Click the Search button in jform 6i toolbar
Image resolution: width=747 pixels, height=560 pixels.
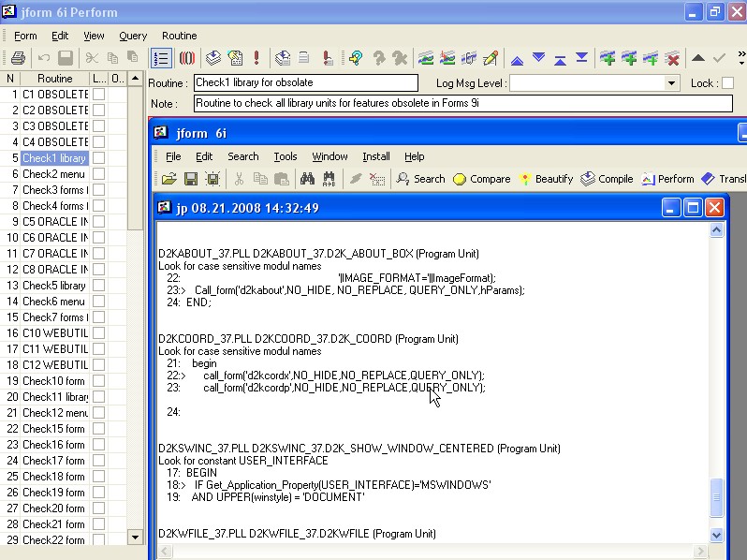[420, 179]
